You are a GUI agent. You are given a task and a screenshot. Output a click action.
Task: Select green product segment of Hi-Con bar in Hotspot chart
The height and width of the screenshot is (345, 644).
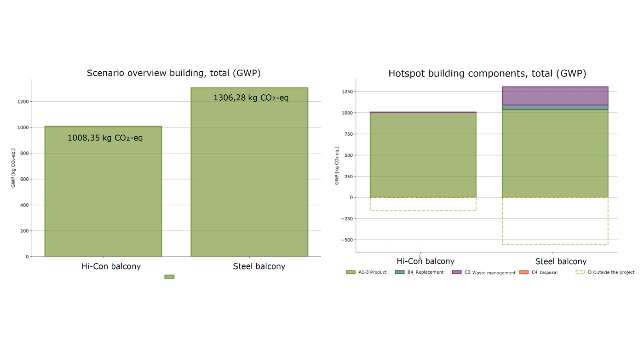(x=423, y=154)
